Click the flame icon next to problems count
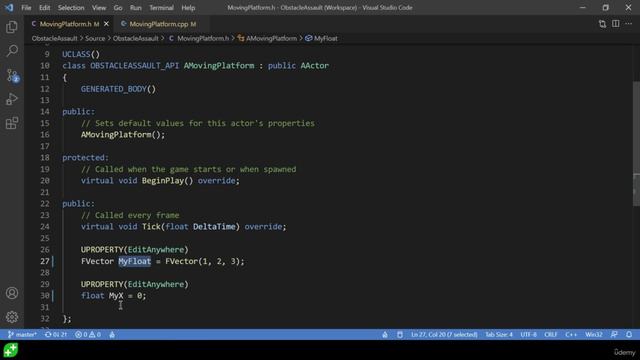 tap(112, 335)
